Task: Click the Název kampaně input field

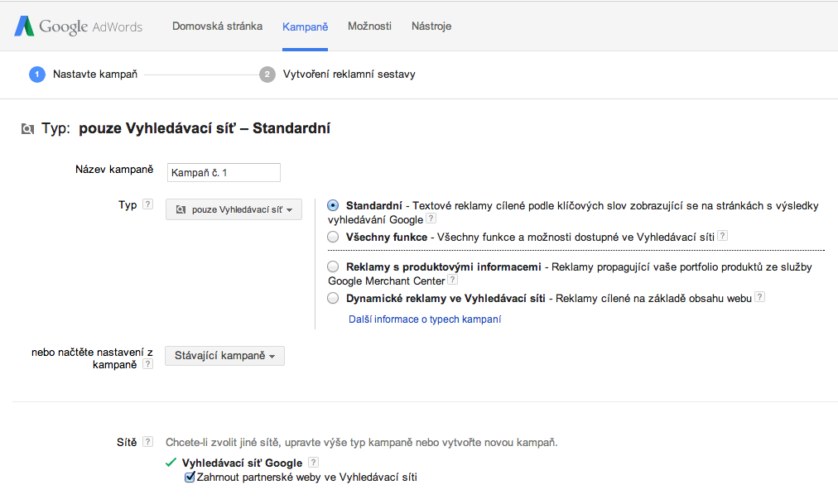Action: tap(224, 172)
